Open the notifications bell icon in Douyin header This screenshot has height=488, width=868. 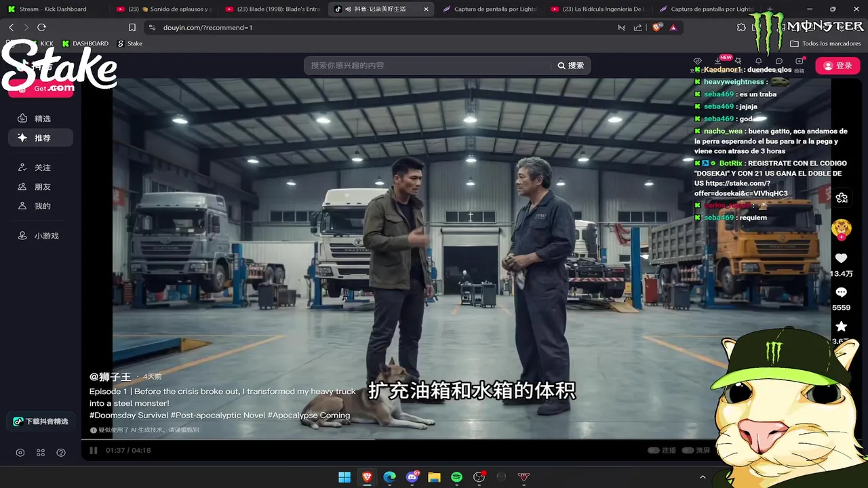point(758,62)
